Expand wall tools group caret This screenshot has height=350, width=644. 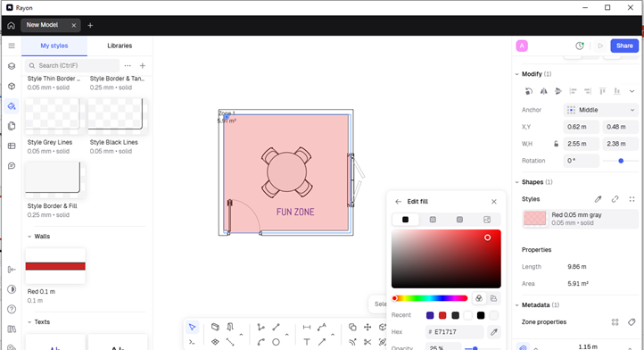tap(241, 335)
